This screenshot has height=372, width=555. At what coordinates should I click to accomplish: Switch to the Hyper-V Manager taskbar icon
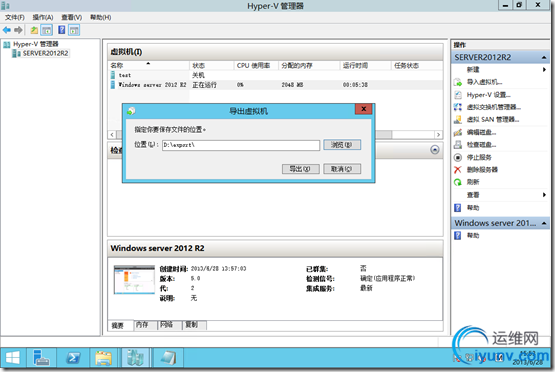click(x=136, y=357)
